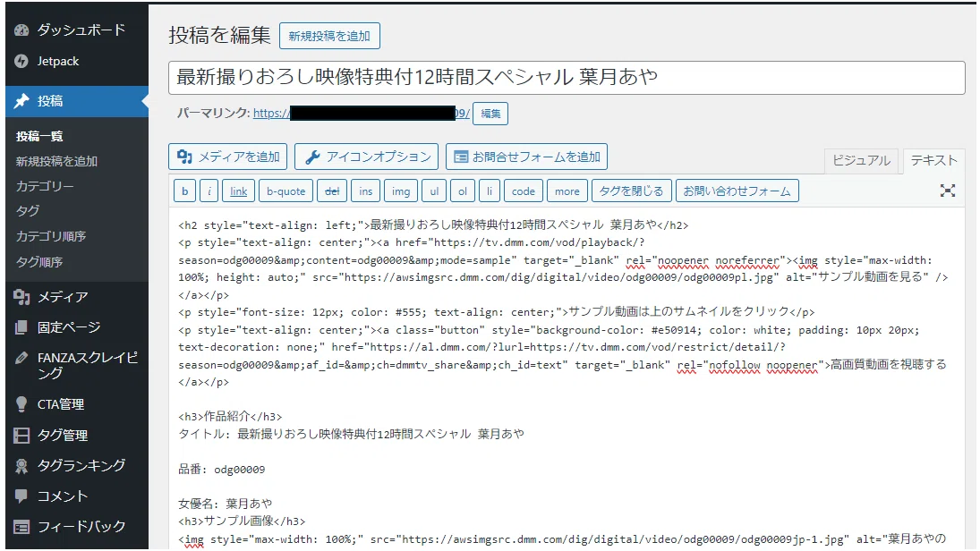Click the FANZAスクレイピング pencil icon

[x=21, y=358]
